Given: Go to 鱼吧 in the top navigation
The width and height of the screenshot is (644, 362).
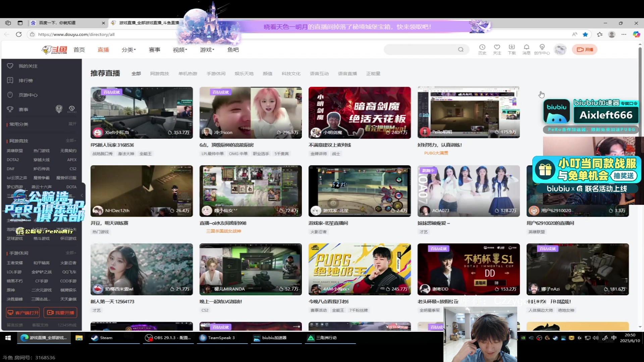Looking at the screenshot, I should click(x=233, y=50).
